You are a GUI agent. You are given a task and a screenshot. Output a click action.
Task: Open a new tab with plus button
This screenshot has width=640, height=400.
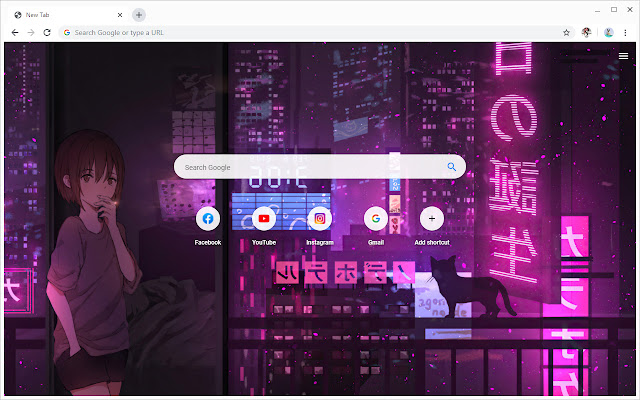tap(139, 15)
